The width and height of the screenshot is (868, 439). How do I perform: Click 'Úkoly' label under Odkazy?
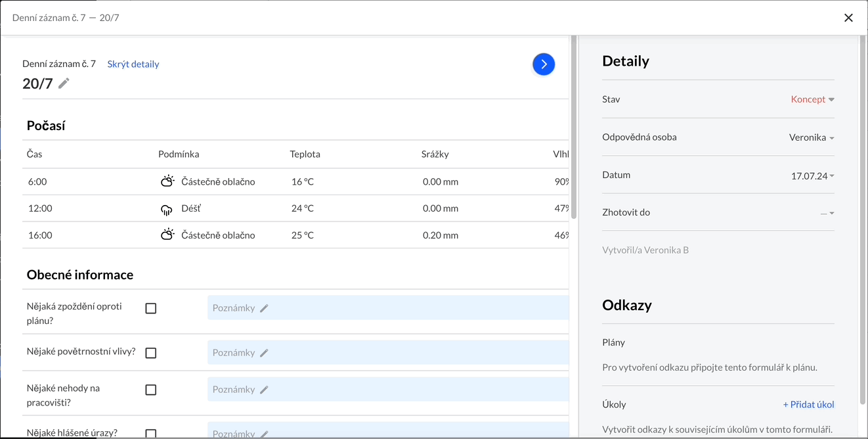click(x=615, y=404)
